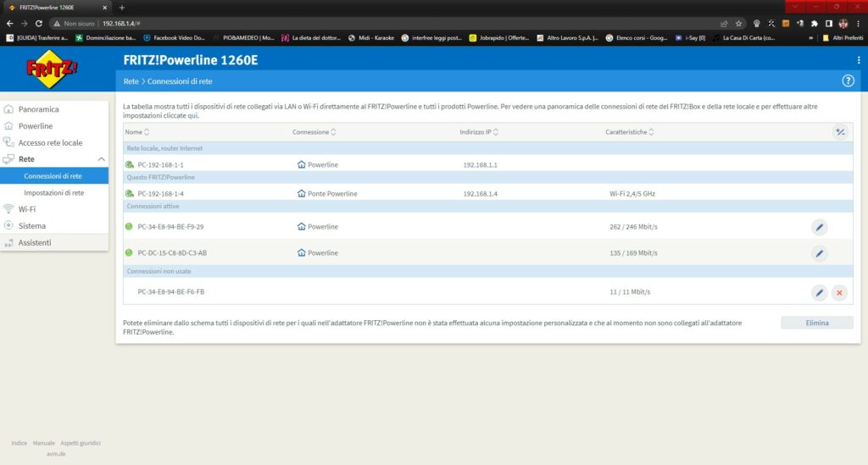
Task: Open the Altri Preferiti bookmarks folder
Action: pos(843,38)
